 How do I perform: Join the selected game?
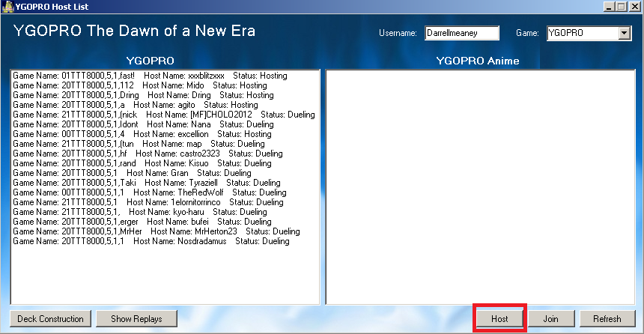click(x=550, y=319)
